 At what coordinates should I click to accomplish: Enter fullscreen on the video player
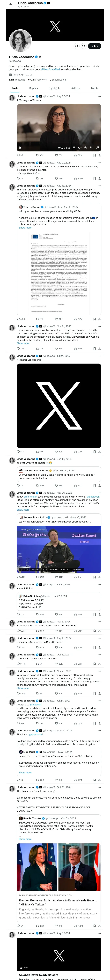97,148
